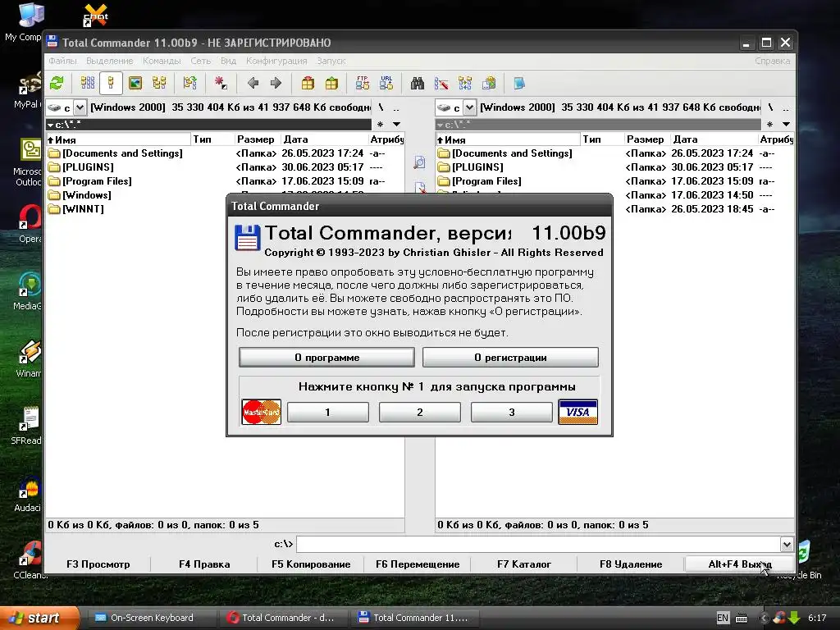The height and width of the screenshot is (630, 840).
Task: Click the F5 Копирование button
Action: click(311, 564)
